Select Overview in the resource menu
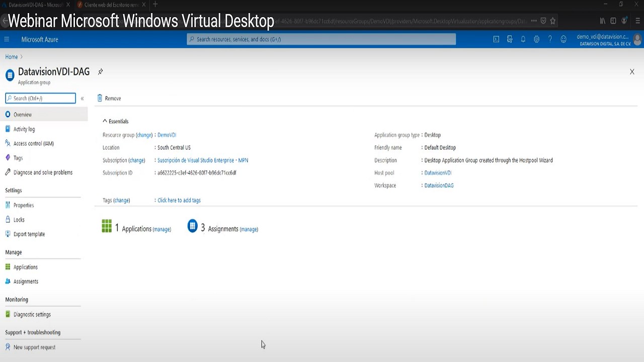644x362 pixels. pyautogui.click(x=44, y=115)
